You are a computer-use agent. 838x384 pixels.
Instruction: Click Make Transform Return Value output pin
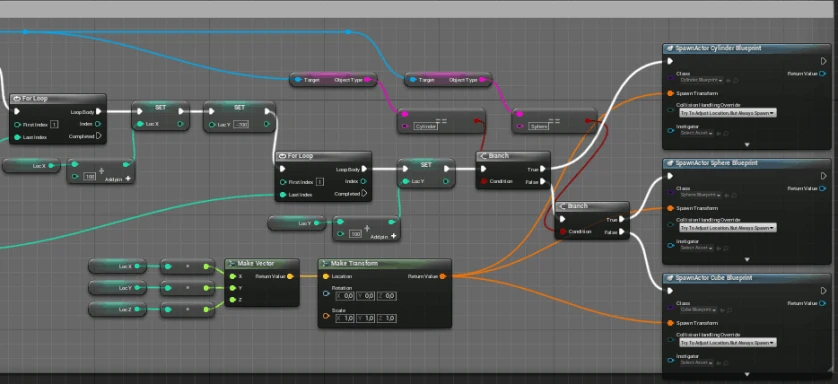444,276
